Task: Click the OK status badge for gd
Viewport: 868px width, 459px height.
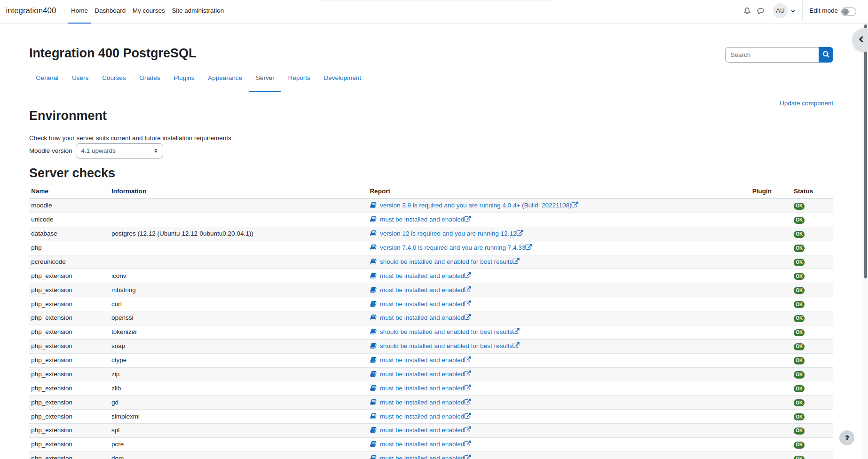Action: [x=799, y=403]
